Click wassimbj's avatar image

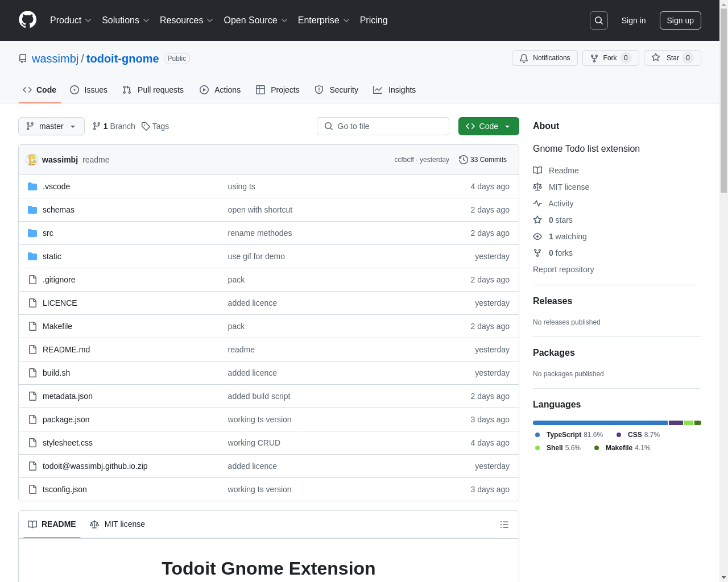[32, 160]
